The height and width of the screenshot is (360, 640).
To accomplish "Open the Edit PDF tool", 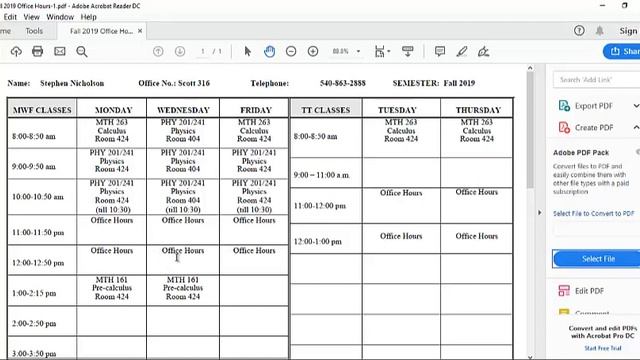I will [x=581, y=291].
